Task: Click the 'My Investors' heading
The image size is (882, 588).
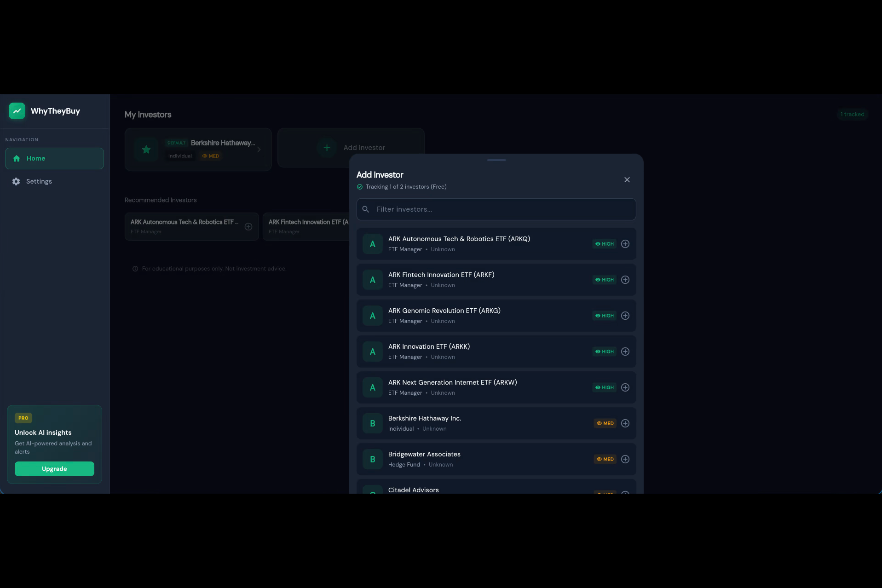Action: pos(148,115)
